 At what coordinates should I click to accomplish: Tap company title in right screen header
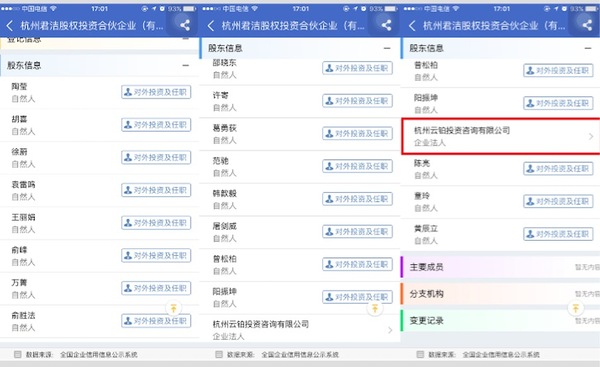(x=494, y=26)
